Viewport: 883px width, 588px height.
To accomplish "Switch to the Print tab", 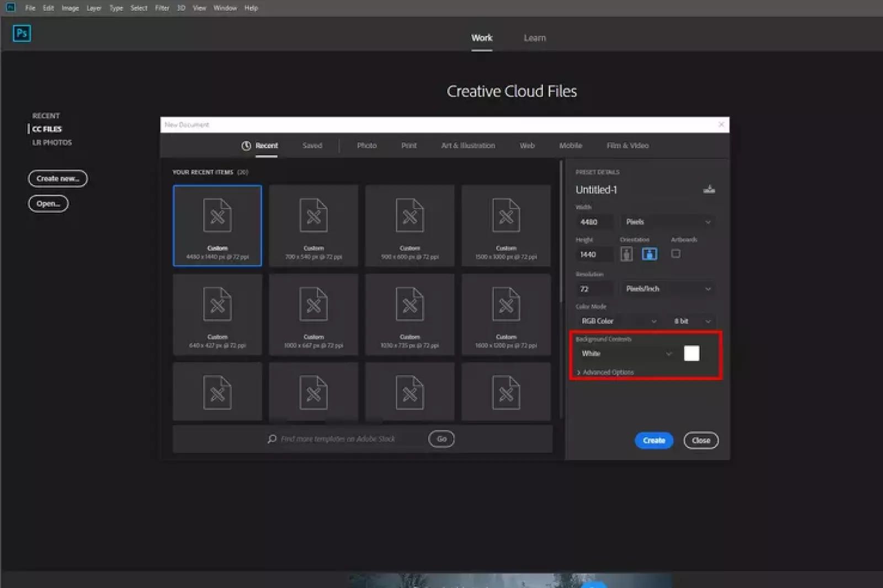I will [408, 145].
